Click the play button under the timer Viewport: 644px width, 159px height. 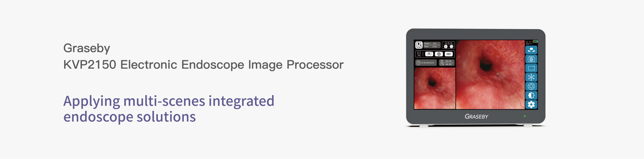(446, 47)
